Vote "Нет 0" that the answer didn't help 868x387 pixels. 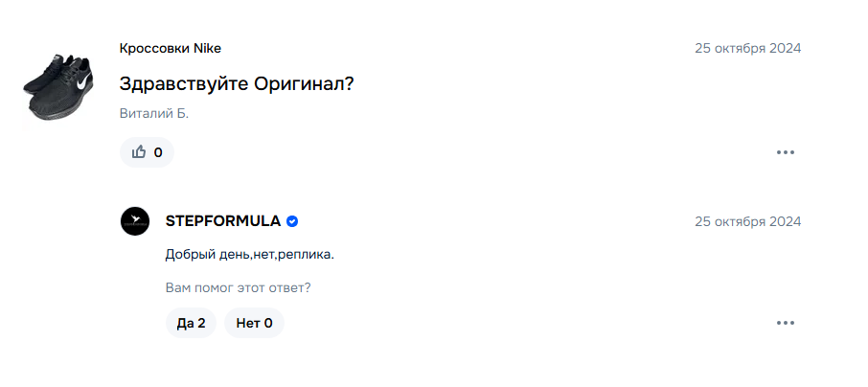(x=254, y=323)
